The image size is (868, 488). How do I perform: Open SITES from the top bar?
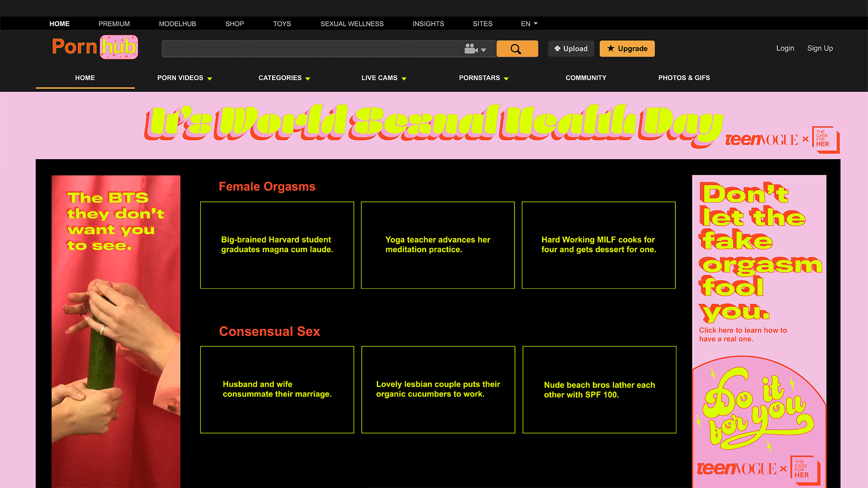482,23
